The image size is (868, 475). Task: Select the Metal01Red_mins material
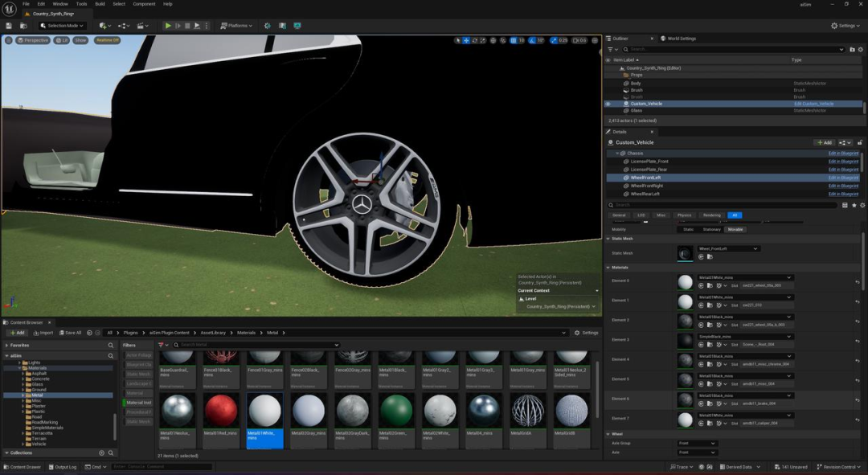(220, 420)
